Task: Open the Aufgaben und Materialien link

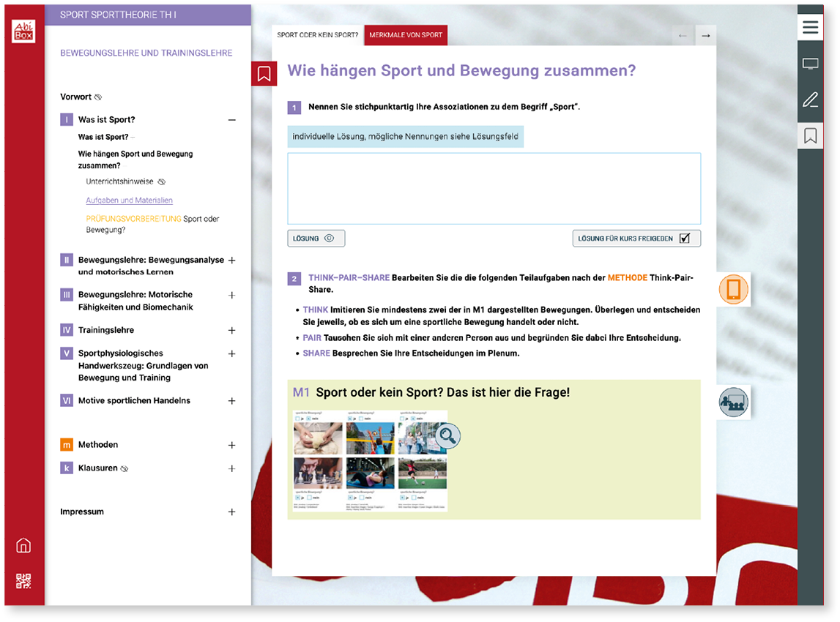Action: click(129, 201)
